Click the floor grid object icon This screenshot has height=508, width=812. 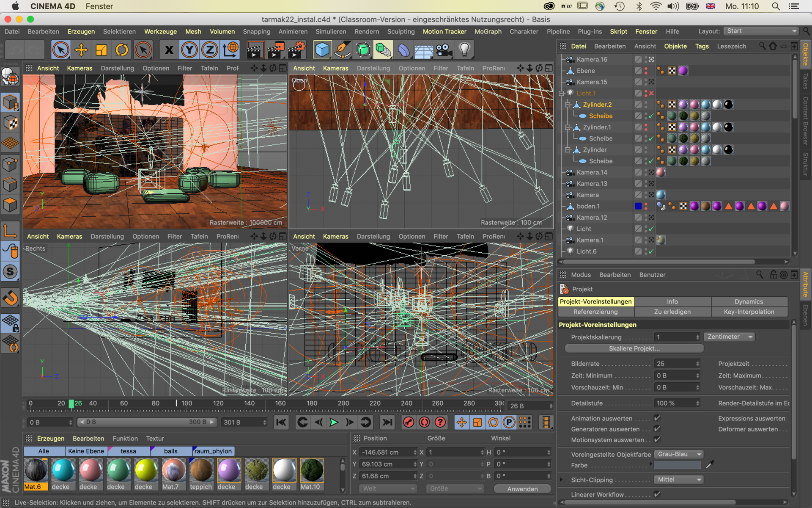click(x=423, y=50)
